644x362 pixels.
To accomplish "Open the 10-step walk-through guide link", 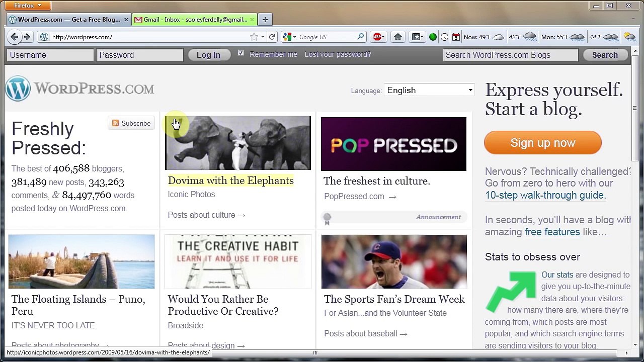I will coord(545,195).
